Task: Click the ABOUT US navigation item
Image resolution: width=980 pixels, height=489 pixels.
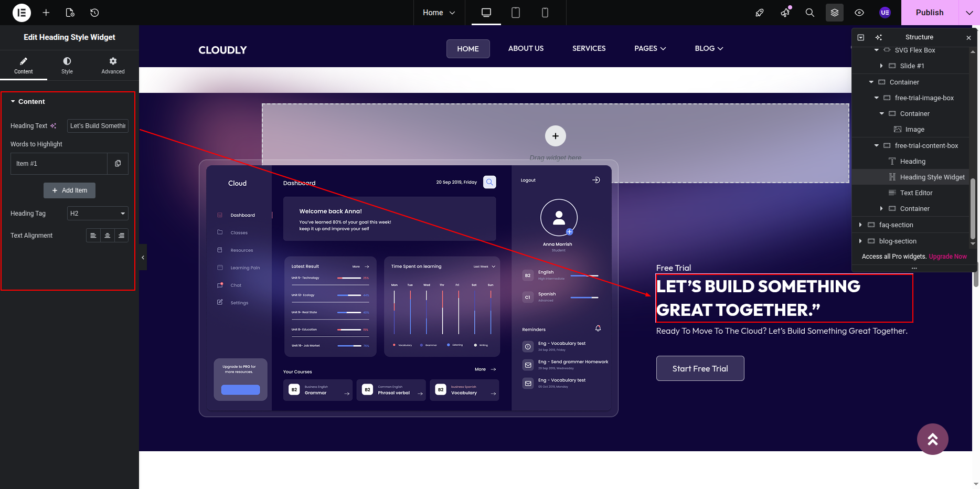Action: [x=526, y=48]
